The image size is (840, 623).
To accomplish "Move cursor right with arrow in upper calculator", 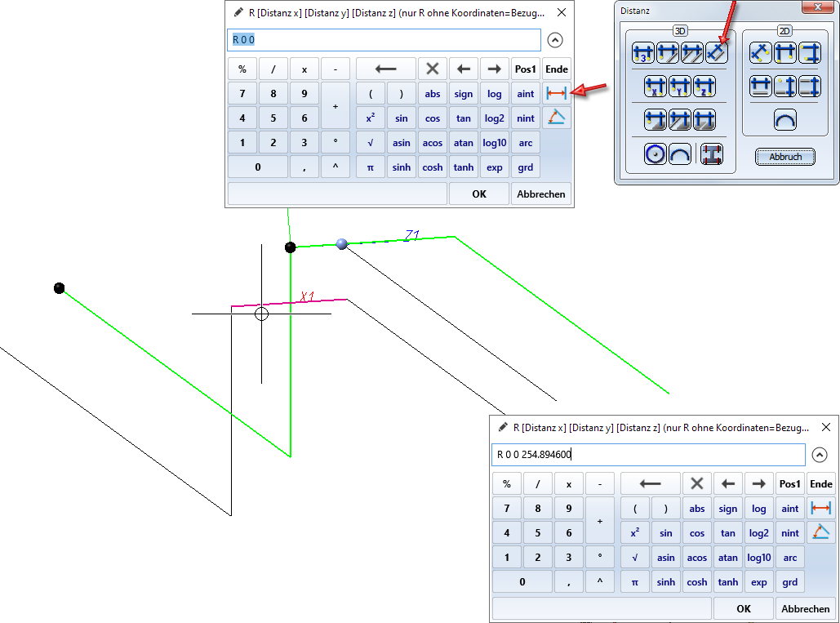I will (495, 69).
